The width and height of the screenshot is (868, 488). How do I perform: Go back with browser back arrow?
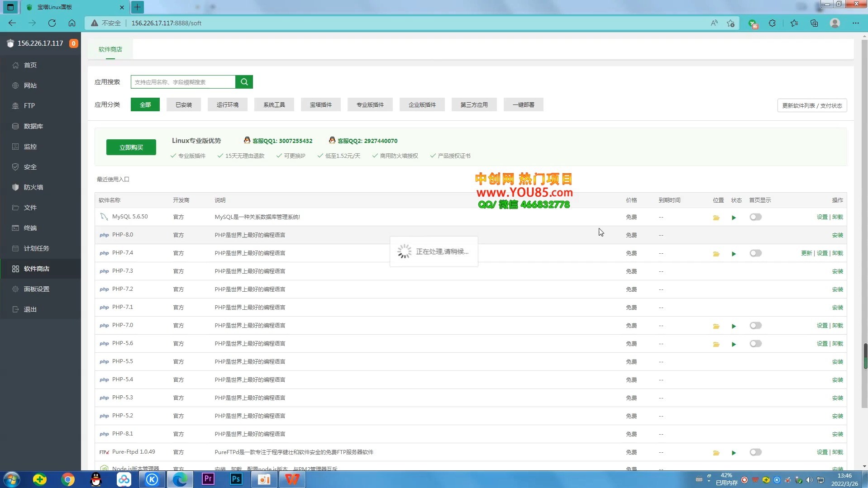click(x=12, y=23)
